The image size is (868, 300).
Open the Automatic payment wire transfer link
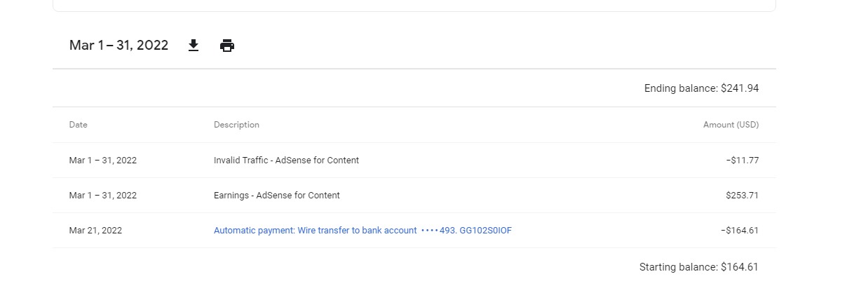coord(362,231)
